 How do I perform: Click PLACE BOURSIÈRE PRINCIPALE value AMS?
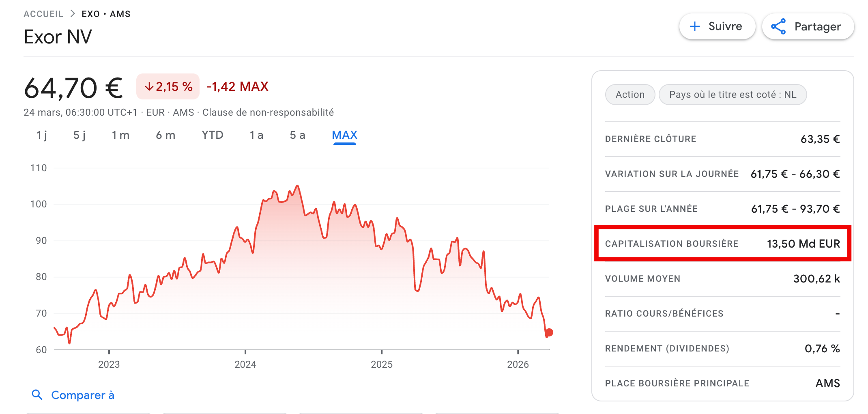click(828, 384)
